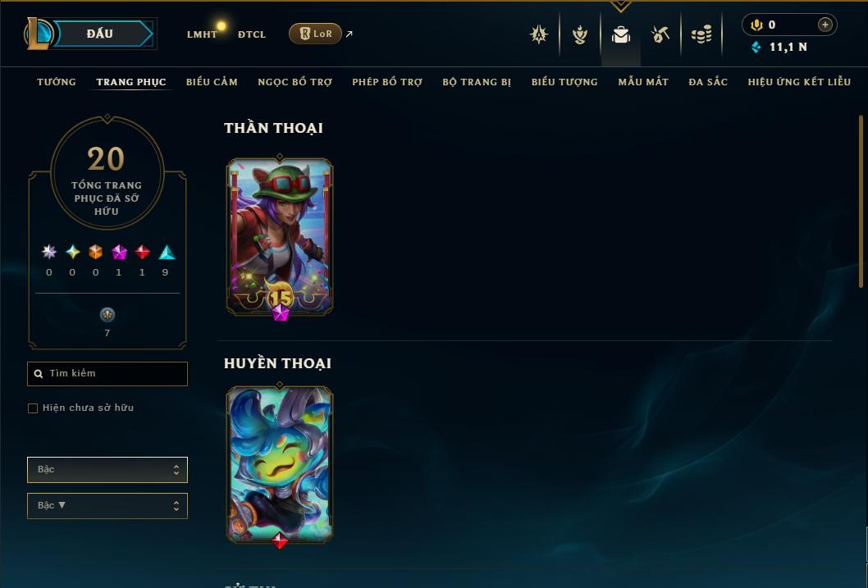Switch to the TƯỚNG tab
The width and height of the screenshot is (868, 588).
click(57, 82)
